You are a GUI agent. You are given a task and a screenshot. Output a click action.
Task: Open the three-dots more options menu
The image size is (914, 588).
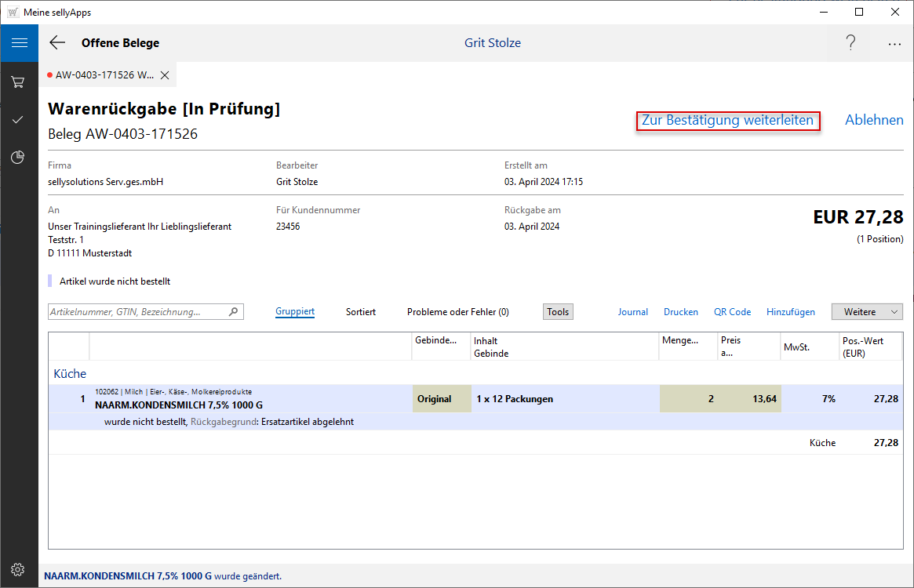click(894, 44)
